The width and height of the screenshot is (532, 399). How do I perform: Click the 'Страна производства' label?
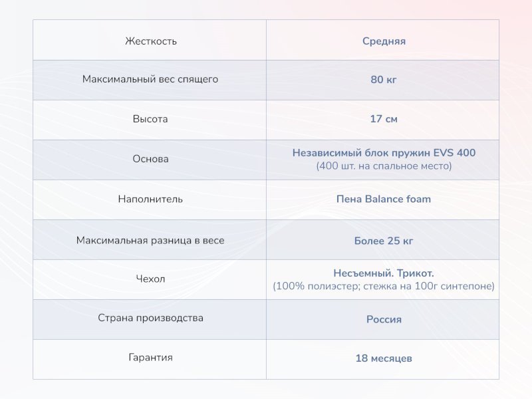(150, 318)
